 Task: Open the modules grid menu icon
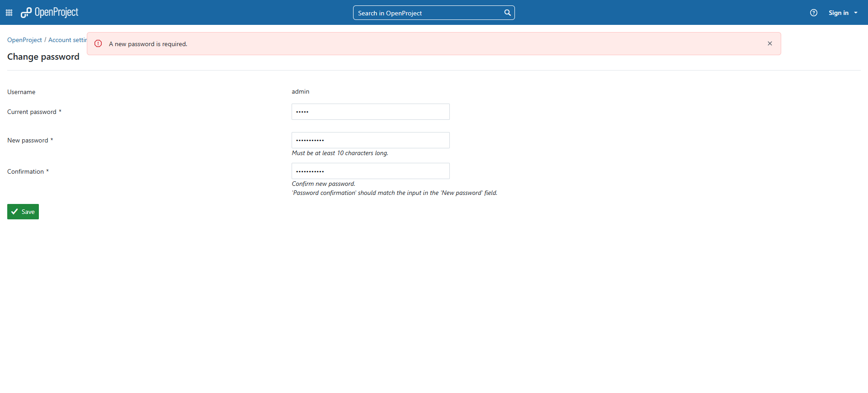pos(9,13)
